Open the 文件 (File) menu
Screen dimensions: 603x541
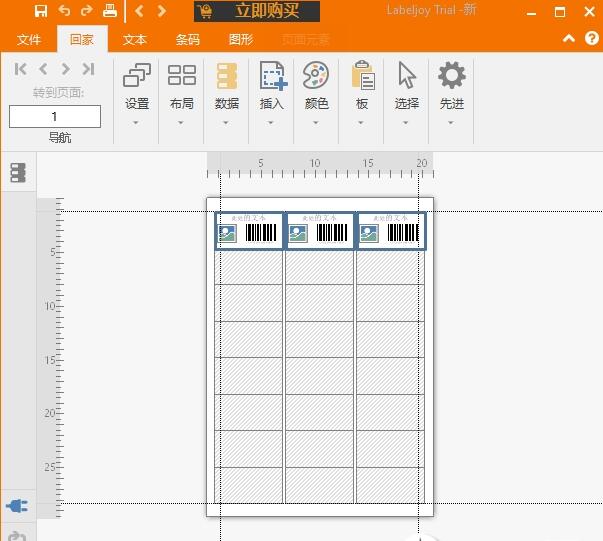(29, 40)
